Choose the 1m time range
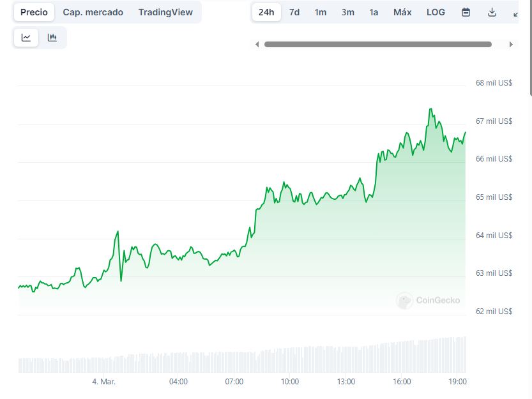Screen dimensions: 532x399 click(321, 12)
